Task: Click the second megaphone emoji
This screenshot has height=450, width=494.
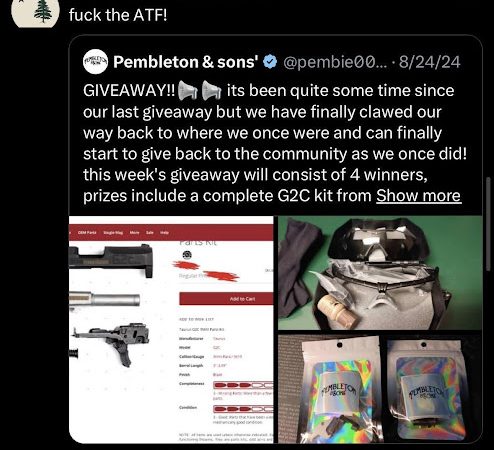Action: coord(212,91)
